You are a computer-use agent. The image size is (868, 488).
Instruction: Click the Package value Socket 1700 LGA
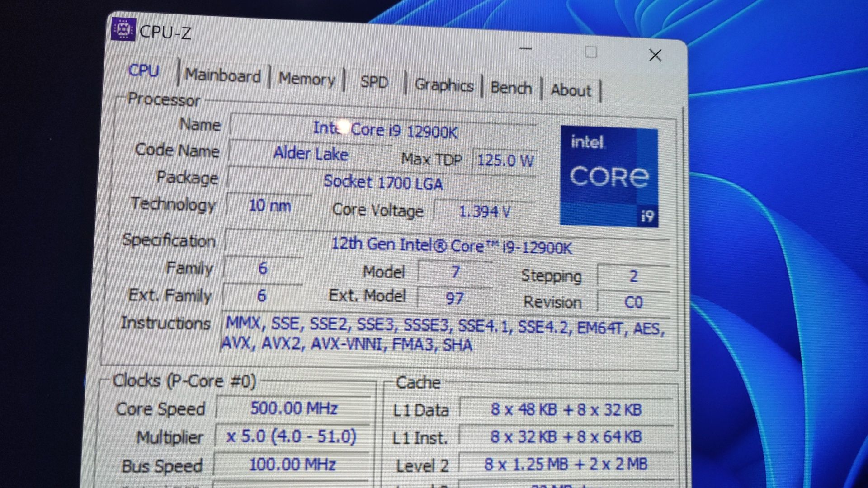click(x=382, y=183)
